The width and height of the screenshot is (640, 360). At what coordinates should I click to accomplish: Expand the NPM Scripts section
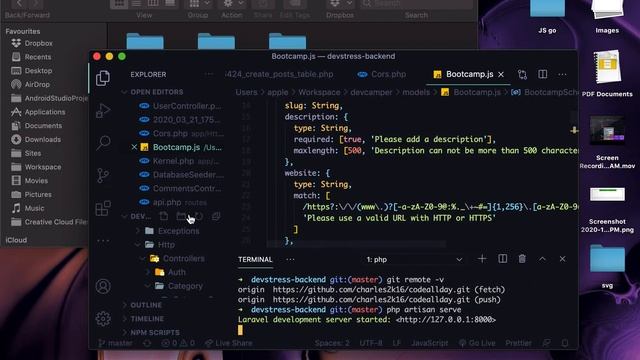coord(155,332)
